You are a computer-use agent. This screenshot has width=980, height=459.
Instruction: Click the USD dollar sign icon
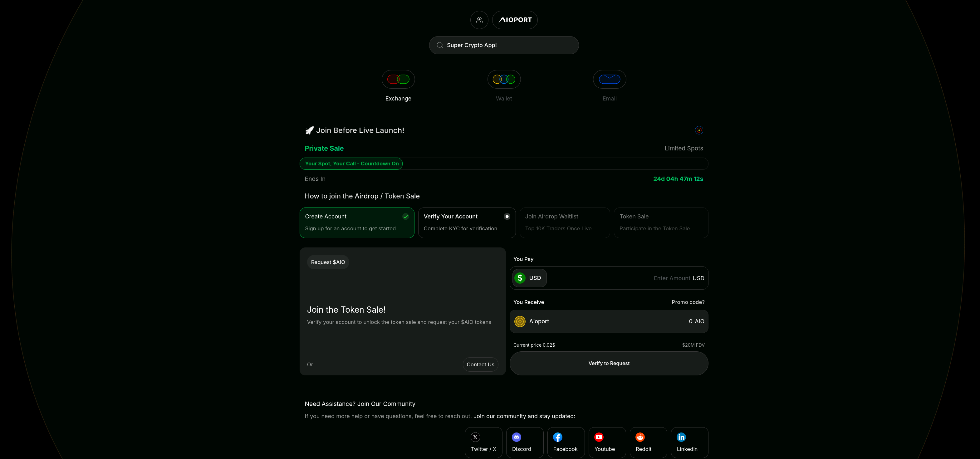coord(520,278)
